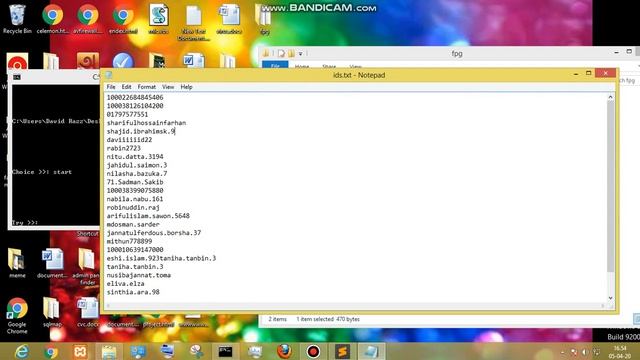
Task: Select the celemon.ht... Chrome shortcut on desktop
Action: pyautogui.click(x=52, y=19)
